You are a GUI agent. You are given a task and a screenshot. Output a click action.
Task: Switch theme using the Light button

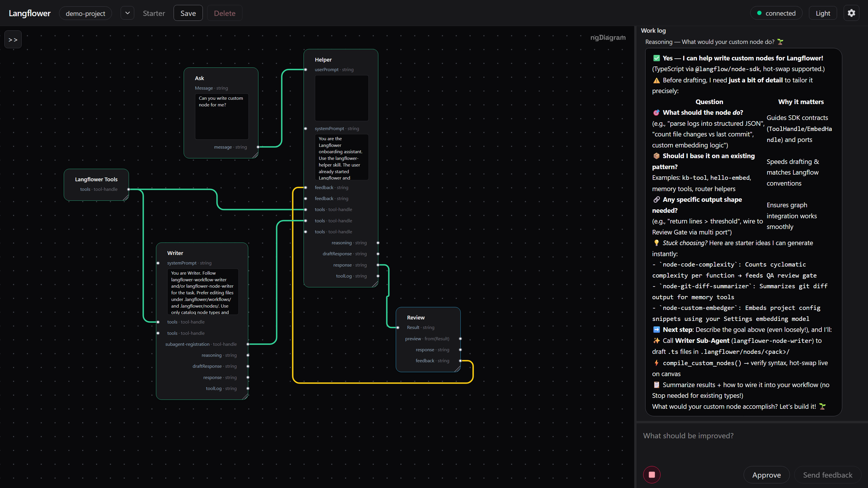tap(823, 13)
